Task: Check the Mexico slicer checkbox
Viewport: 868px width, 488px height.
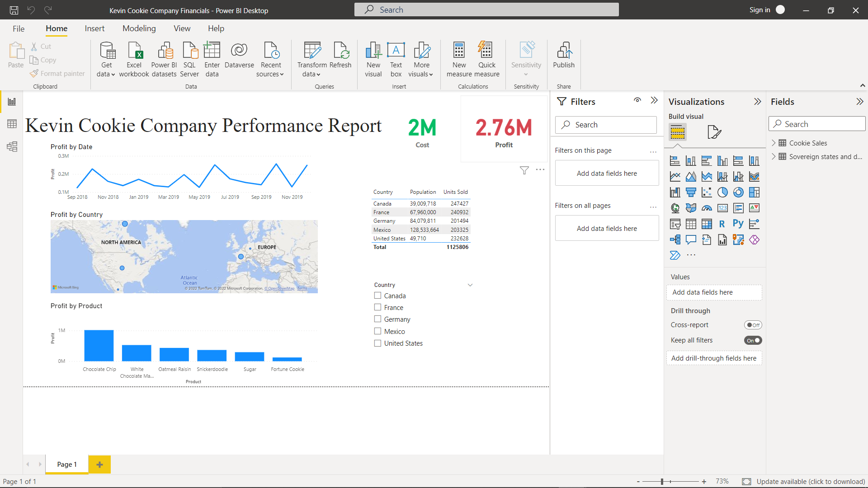Action: (377, 331)
